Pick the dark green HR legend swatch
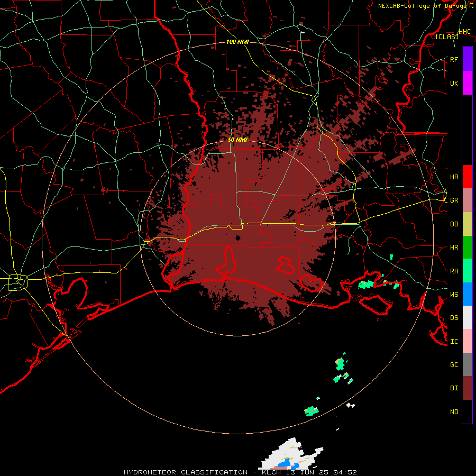The width and height of the screenshot is (476, 476). coord(467,248)
